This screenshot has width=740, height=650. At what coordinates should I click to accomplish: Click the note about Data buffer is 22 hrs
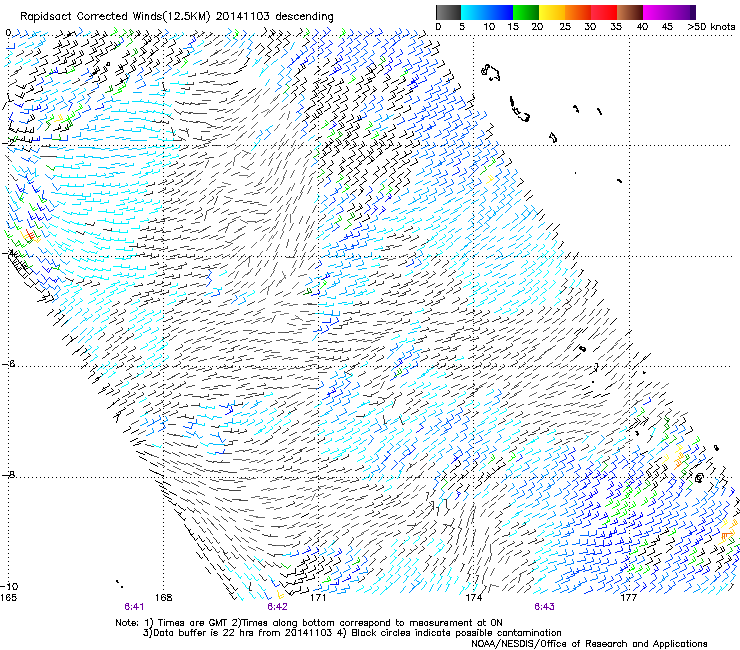coord(352,633)
